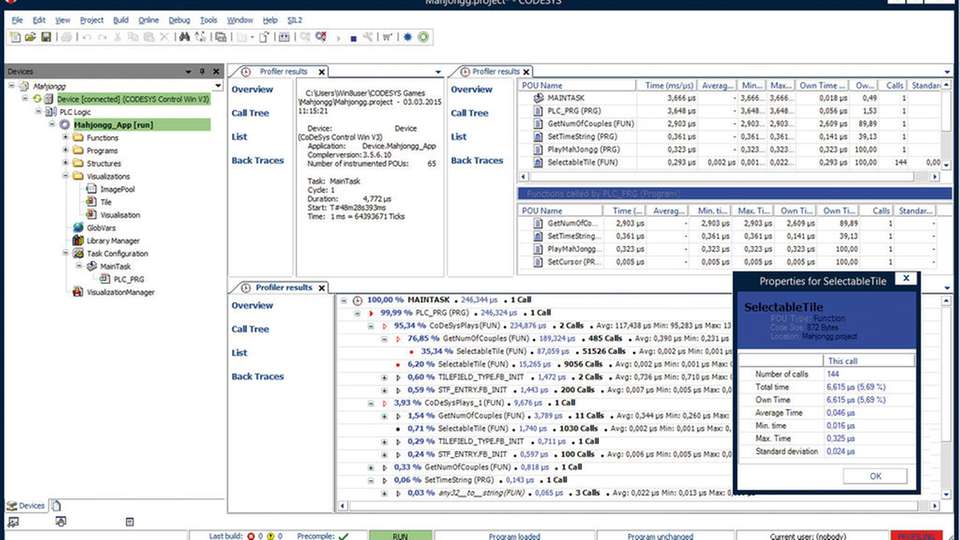This screenshot has height=540, width=960.
Task: Click the Task Configuration icon
Action: [78, 253]
